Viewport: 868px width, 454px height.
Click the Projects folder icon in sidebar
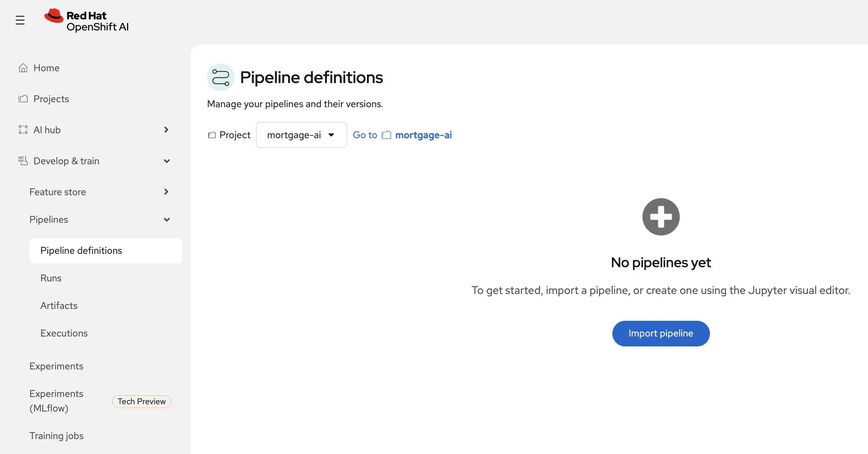pos(23,99)
